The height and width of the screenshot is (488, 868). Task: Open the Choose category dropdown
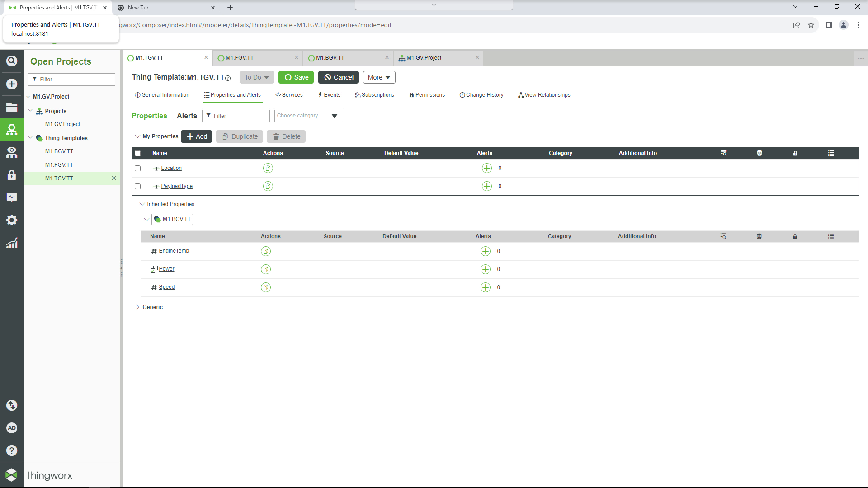pos(308,116)
